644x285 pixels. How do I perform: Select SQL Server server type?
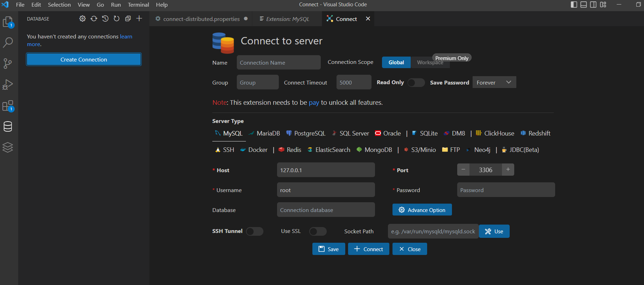click(x=351, y=133)
